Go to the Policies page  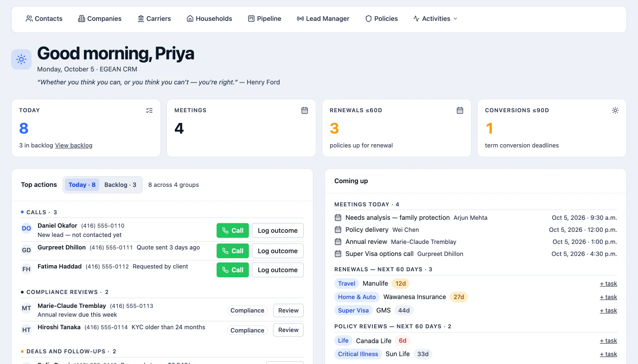382,19
